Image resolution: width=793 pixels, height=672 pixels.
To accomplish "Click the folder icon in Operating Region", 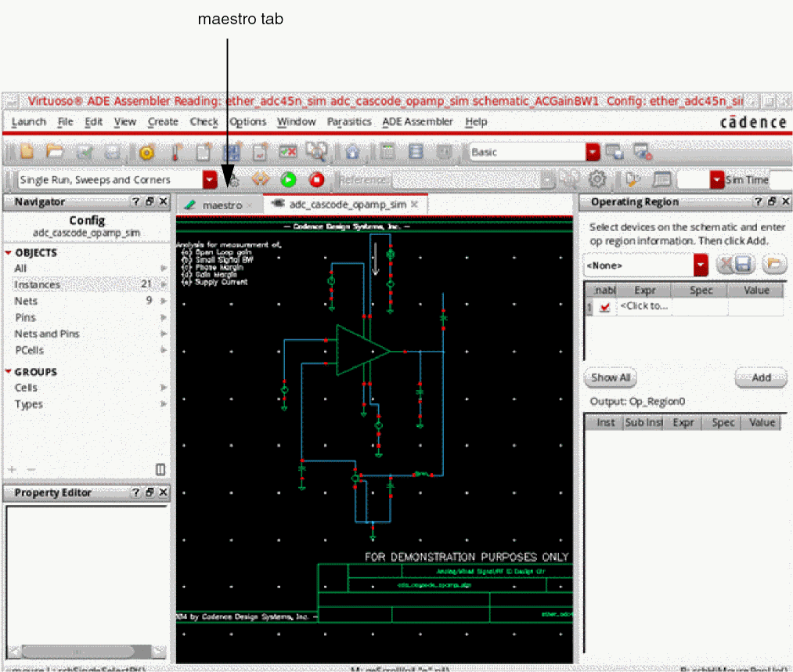I will click(x=773, y=265).
